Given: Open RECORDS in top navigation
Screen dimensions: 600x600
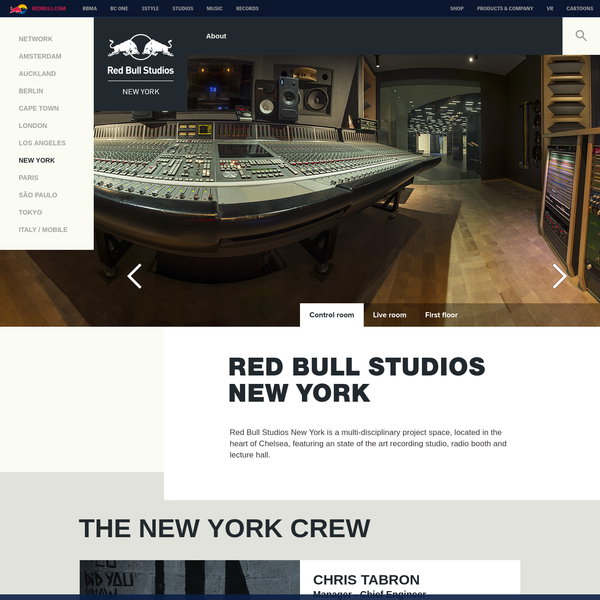Looking at the screenshot, I should [247, 8].
